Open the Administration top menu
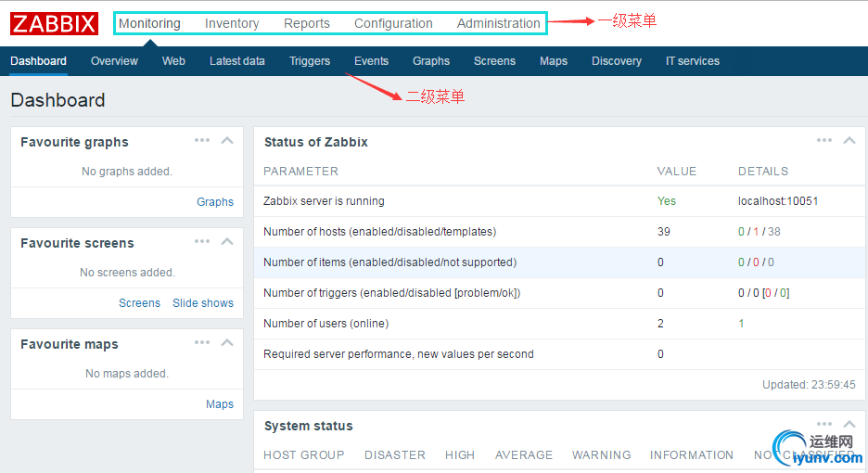Image resolution: width=868 pixels, height=473 pixels. click(x=498, y=23)
